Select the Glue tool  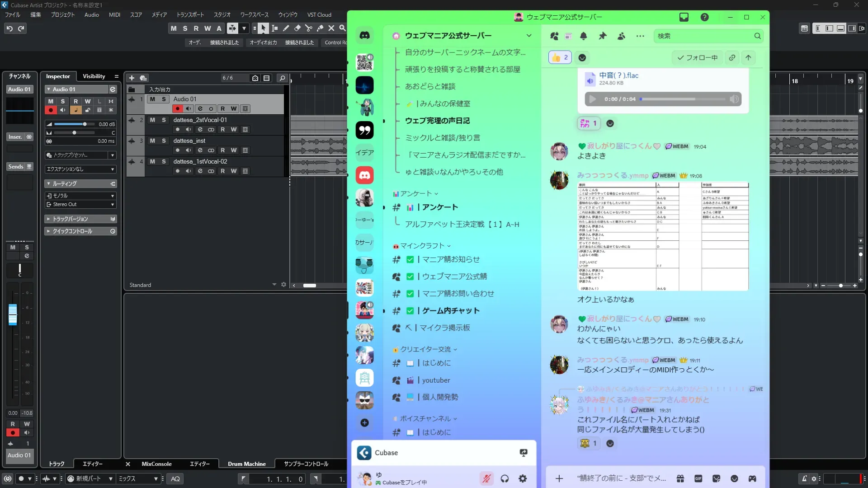pos(320,28)
